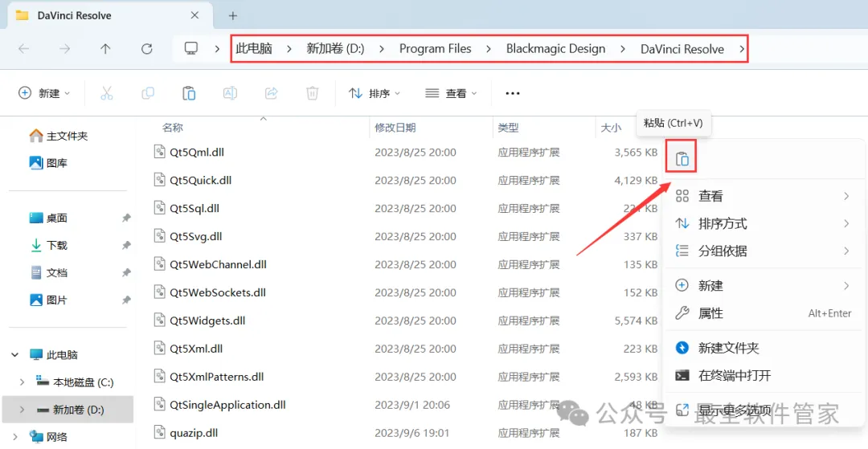Viewport: 868px width, 449px height.
Task: Open 图片 in the sidebar
Action: (x=48, y=300)
